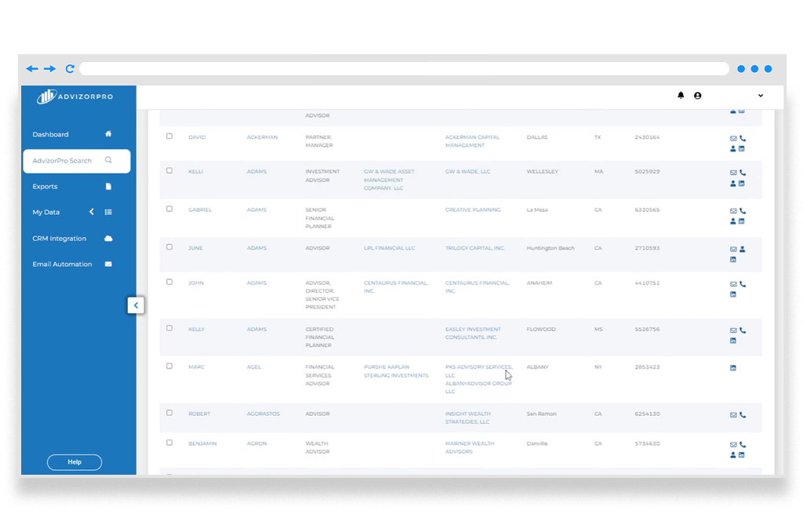
Task: Select the Kelli Adams row checkbox
Action: point(170,171)
